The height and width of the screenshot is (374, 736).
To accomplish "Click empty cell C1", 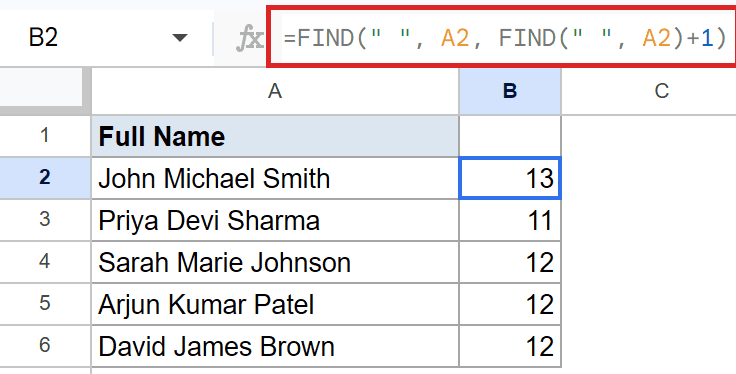I will pos(649,136).
